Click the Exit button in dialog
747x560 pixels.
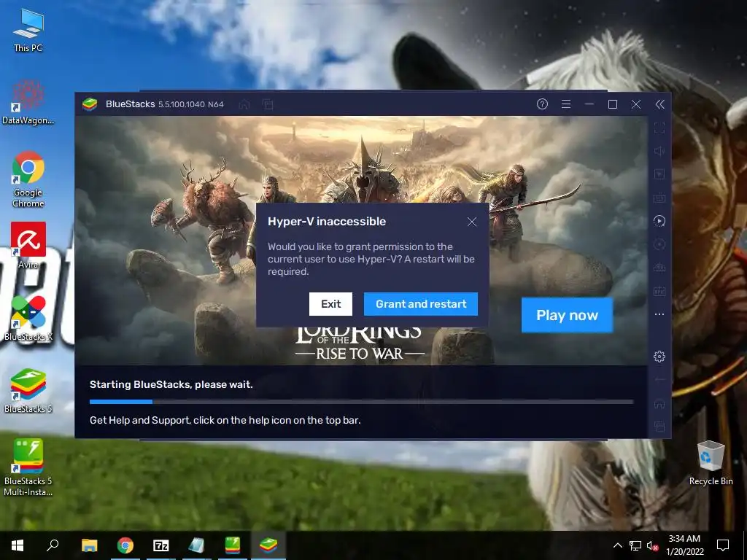330,304
